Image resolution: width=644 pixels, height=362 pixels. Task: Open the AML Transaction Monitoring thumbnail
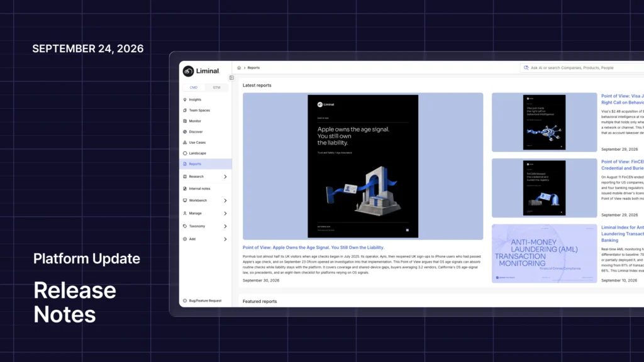[x=544, y=254]
